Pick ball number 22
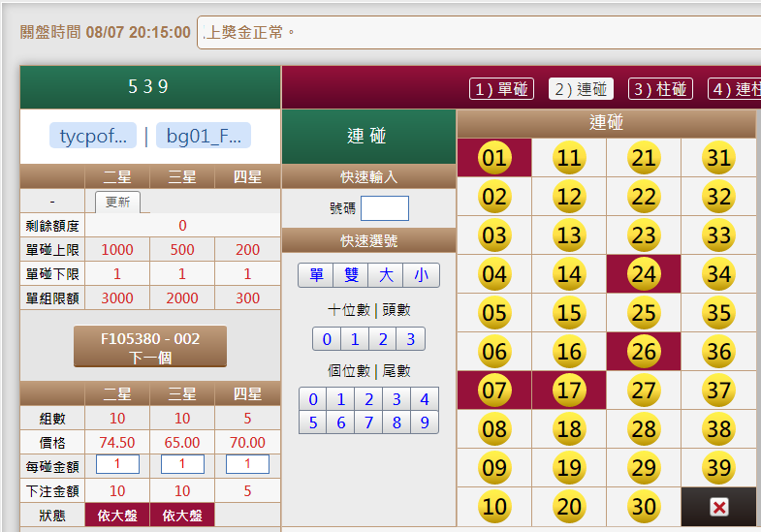 click(644, 197)
